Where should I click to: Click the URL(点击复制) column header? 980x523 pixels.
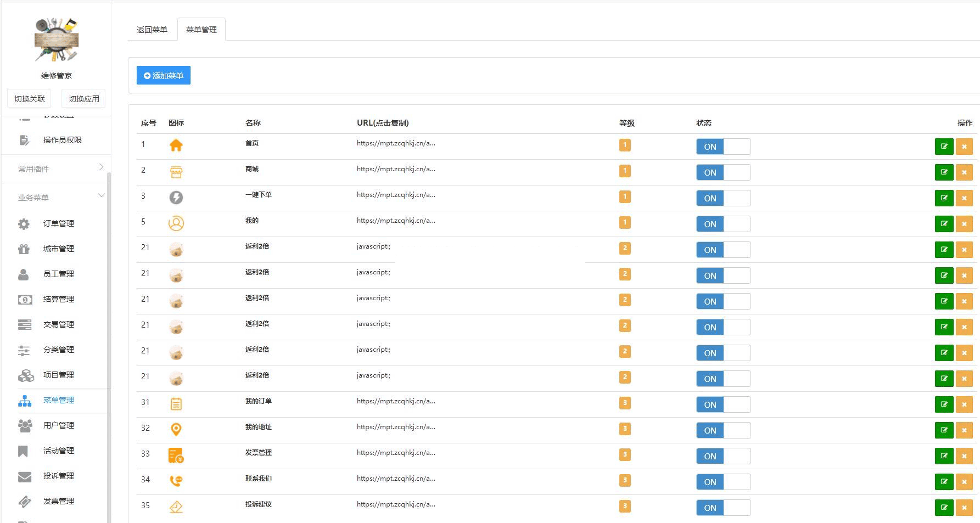click(383, 123)
